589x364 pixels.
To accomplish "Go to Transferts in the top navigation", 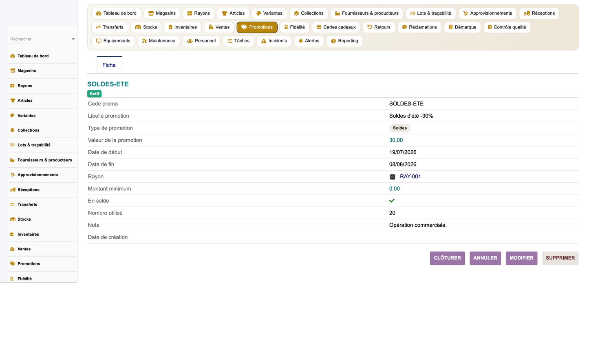I will [x=110, y=27].
